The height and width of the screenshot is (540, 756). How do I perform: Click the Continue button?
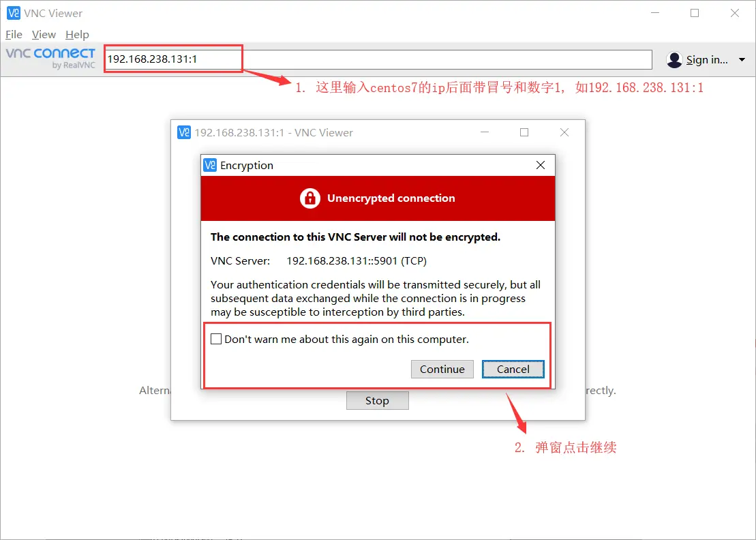pyautogui.click(x=442, y=370)
